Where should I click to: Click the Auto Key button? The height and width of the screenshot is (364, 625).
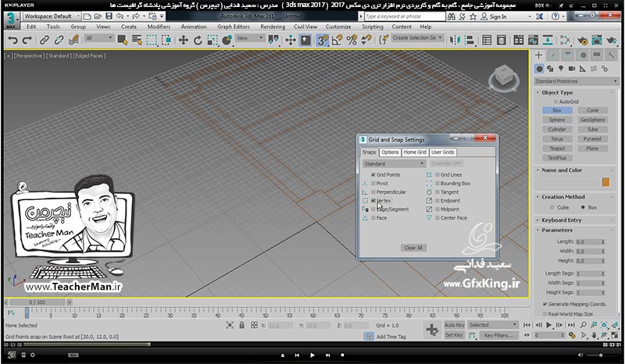(454, 325)
